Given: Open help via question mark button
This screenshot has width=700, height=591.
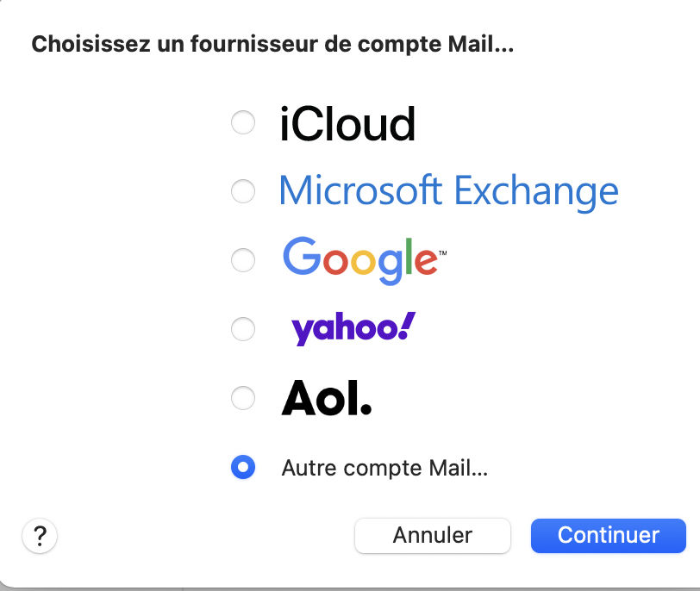Looking at the screenshot, I should [x=40, y=536].
